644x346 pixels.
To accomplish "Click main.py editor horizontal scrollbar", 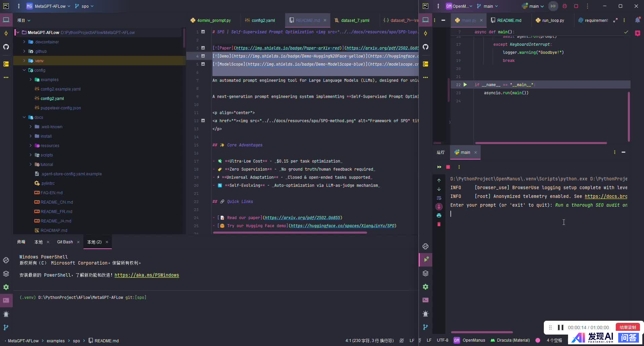I will [541, 143].
